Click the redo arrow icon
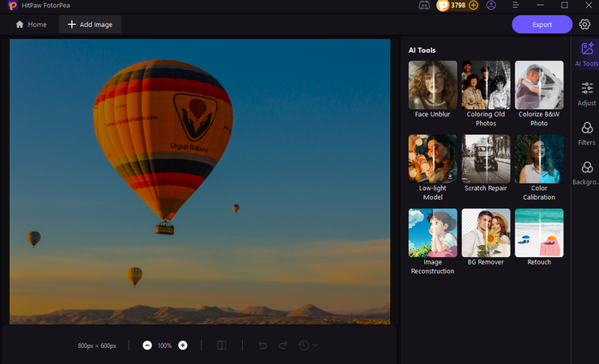The width and height of the screenshot is (599, 364). [x=283, y=345]
